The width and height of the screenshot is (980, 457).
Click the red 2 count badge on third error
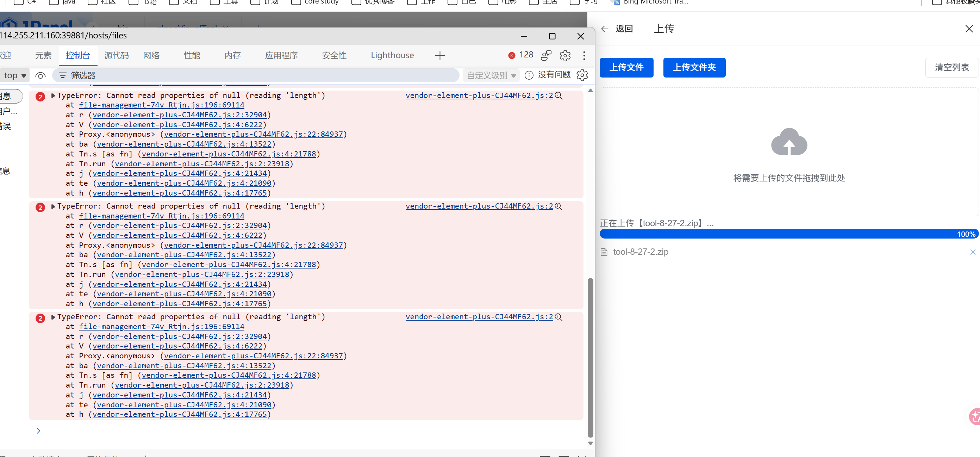(x=40, y=318)
